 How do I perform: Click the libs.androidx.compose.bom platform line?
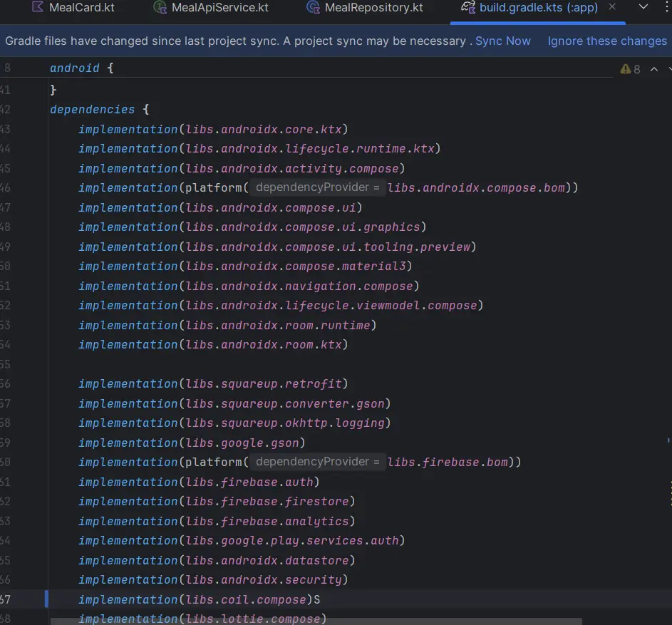[x=329, y=187]
